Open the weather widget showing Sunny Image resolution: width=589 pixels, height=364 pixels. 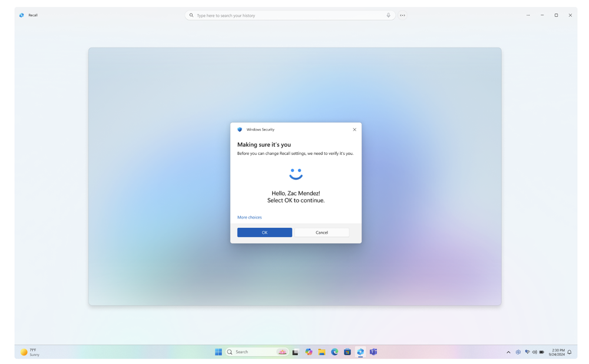pyautogui.click(x=30, y=352)
